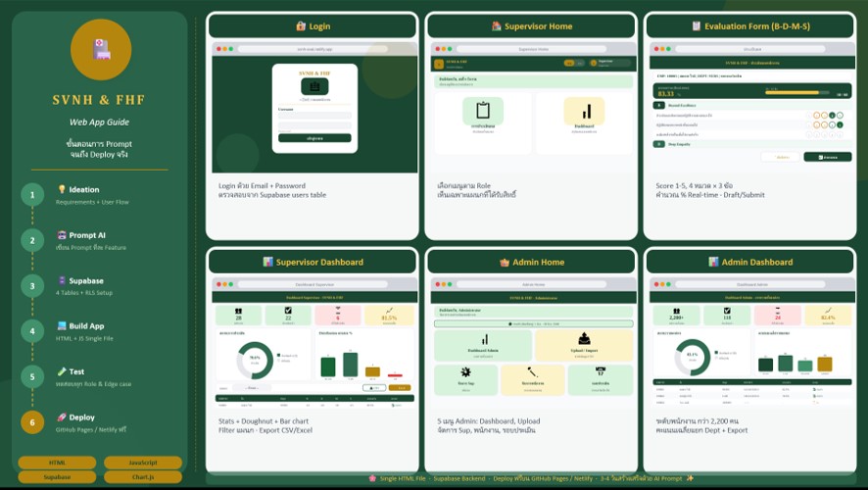Click the JavaScript tag button
868x490 pixels.
pyautogui.click(x=143, y=463)
